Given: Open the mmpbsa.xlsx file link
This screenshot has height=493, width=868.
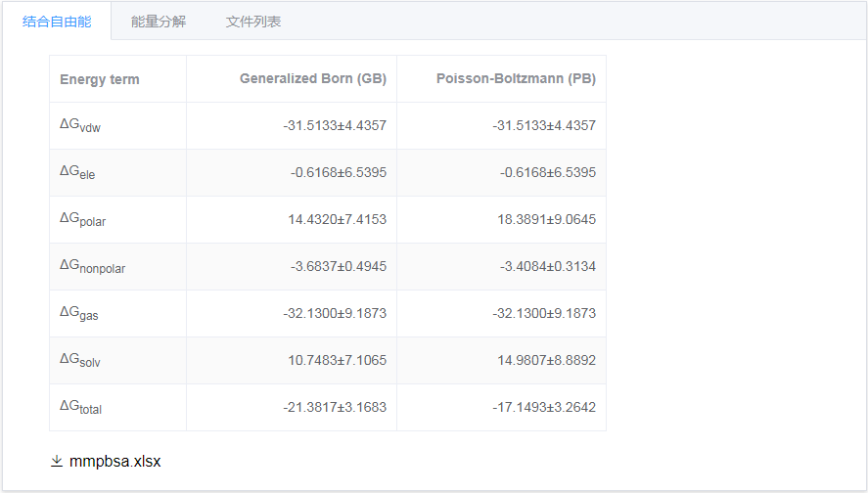Looking at the screenshot, I should pyautogui.click(x=115, y=461).
